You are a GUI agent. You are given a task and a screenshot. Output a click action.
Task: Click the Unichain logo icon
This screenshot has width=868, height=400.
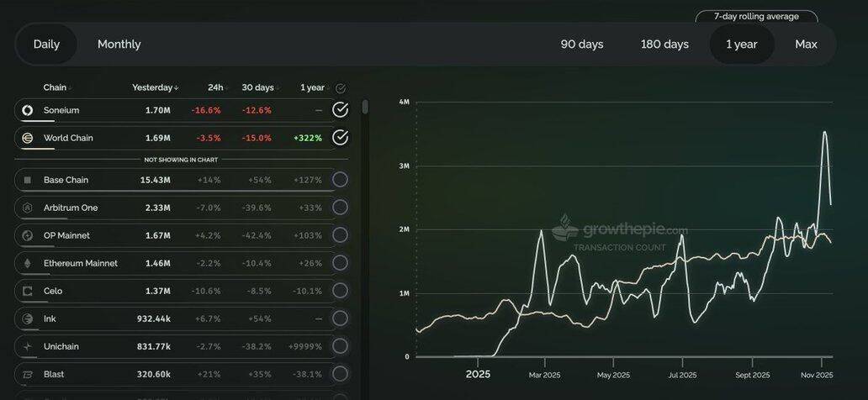[x=27, y=346]
